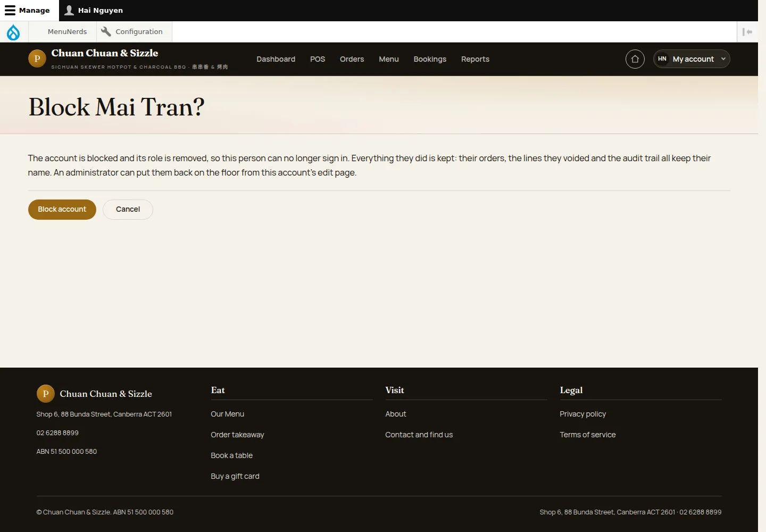This screenshot has height=532, width=766.
Task: Open Hai Nguyen user toolbar tab
Action: tap(94, 10)
